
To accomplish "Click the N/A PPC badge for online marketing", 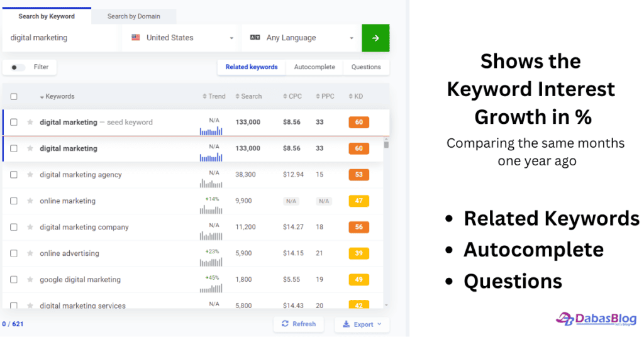I will [x=324, y=201].
